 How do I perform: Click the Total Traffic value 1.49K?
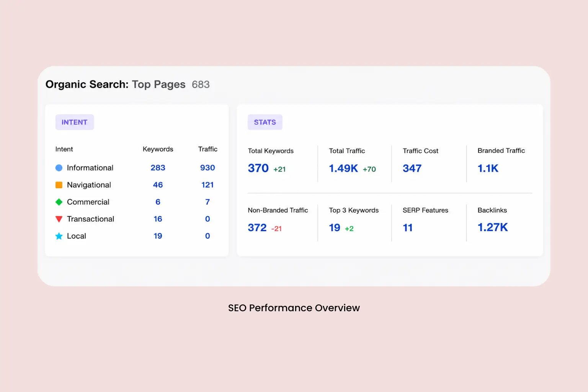(x=343, y=168)
